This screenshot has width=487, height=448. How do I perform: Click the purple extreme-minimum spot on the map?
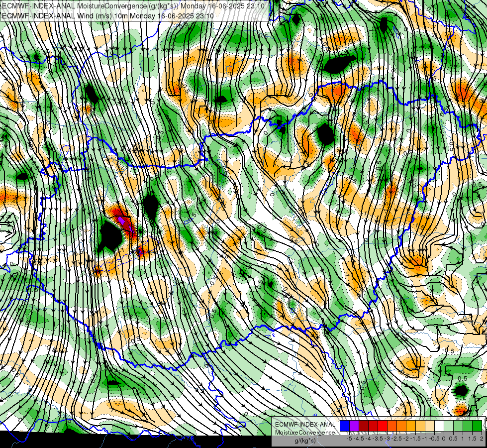[122, 221]
